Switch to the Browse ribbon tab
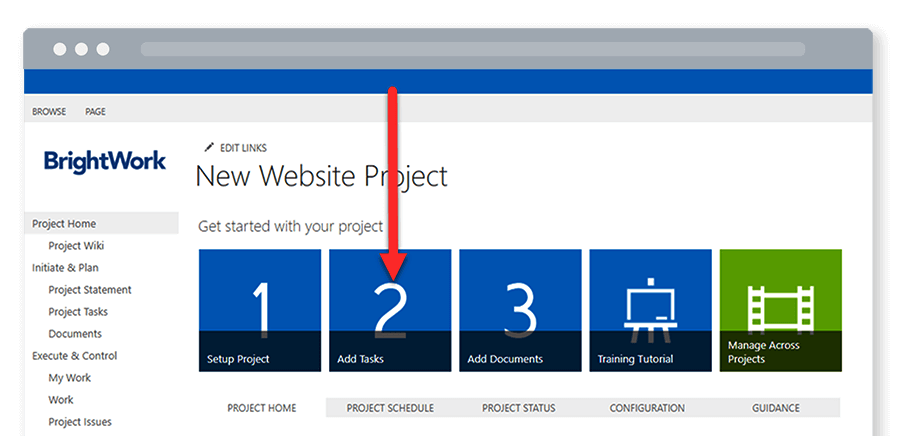The width and height of the screenshot is (900, 436). tap(49, 112)
